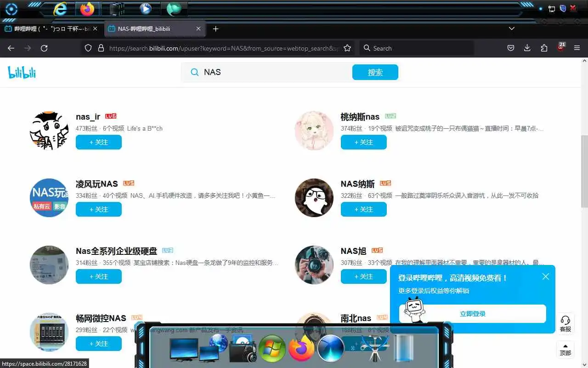
Task: Open Firefox downloads panel
Action: click(527, 48)
